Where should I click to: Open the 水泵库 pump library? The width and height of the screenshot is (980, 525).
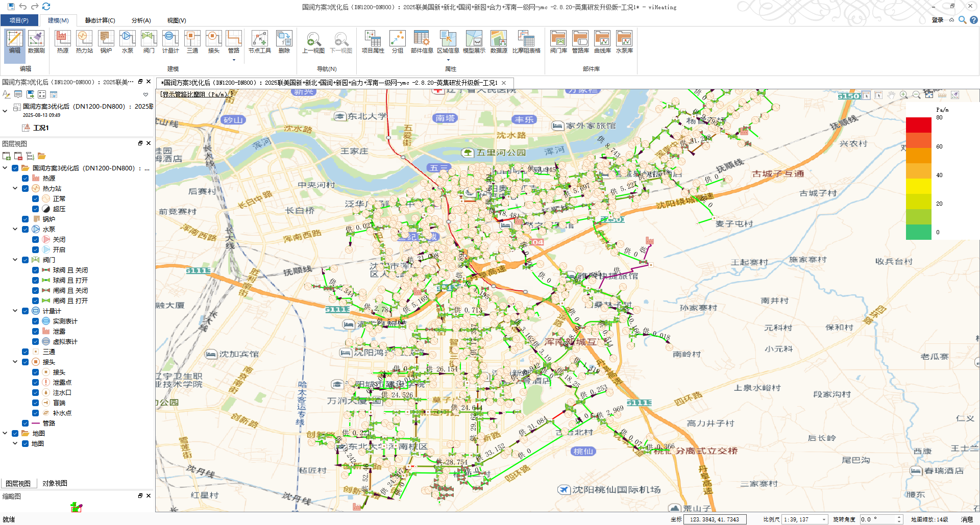[624, 42]
